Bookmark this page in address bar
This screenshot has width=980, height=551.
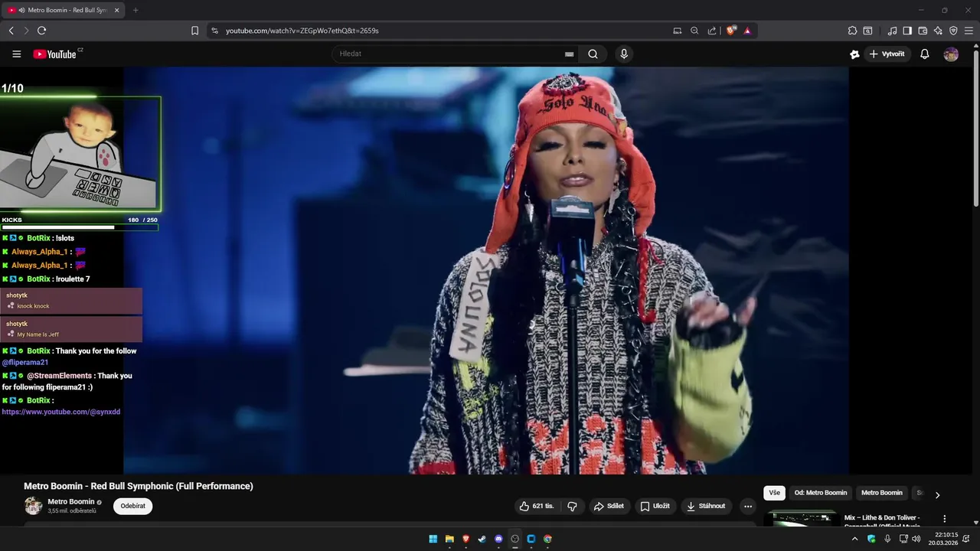click(x=194, y=31)
